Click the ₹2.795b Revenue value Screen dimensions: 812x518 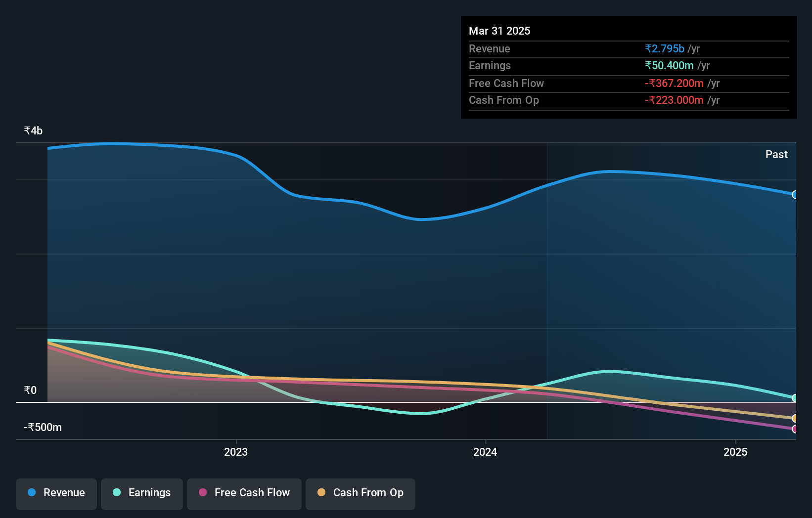click(665, 48)
